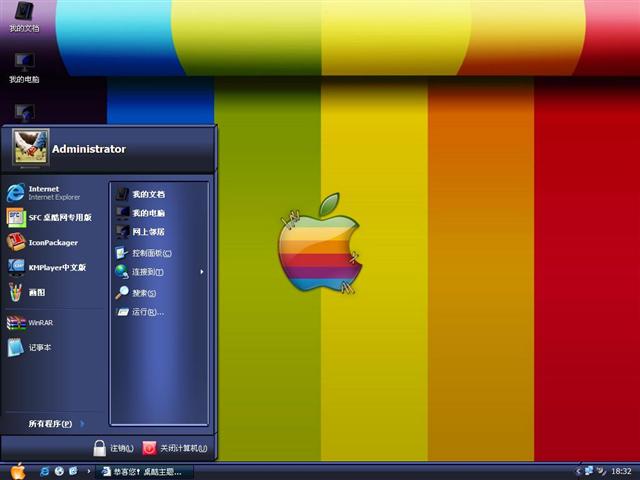Expand the 连接到 submenu arrow
The image size is (640, 480).
click(x=202, y=272)
